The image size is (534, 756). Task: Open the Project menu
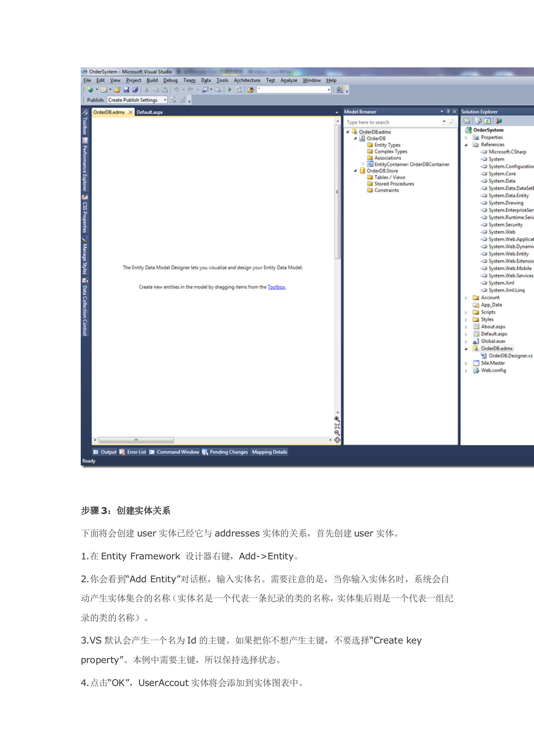tap(134, 80)
